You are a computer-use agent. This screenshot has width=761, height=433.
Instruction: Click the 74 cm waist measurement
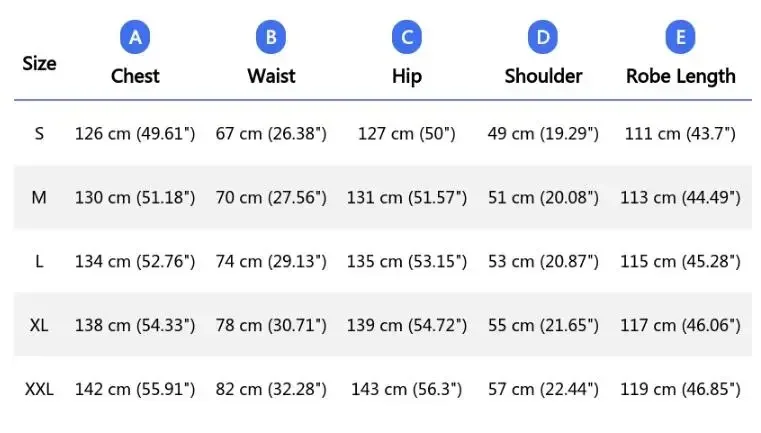coord(271,261)
